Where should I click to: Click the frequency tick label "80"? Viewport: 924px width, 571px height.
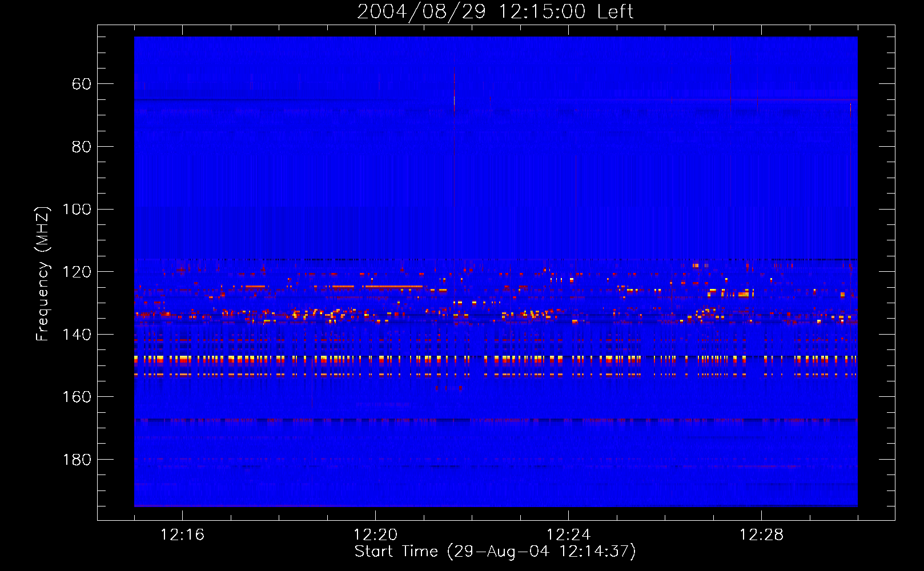tap(82, 147)
